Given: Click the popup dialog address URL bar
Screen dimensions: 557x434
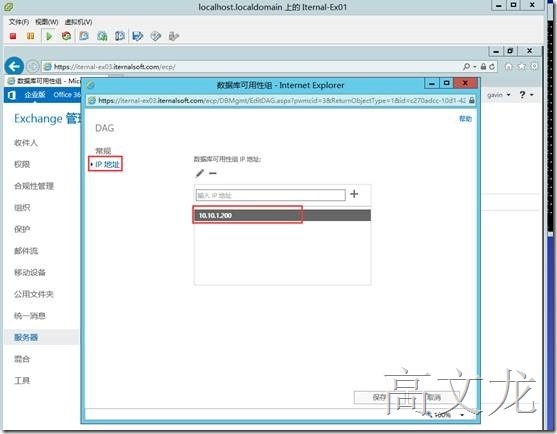Looking at the screenshot, I should 282,101.
